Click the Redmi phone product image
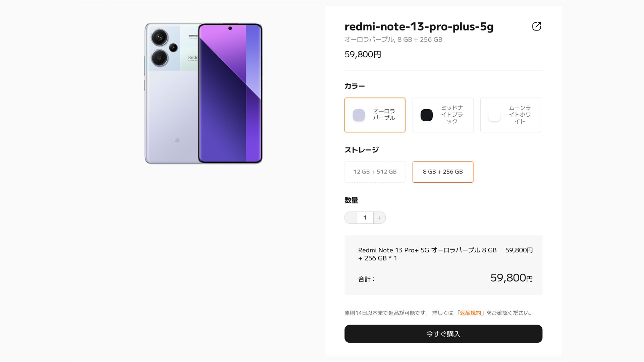This screenshot has width=644, height=362. tap(204, 94)
